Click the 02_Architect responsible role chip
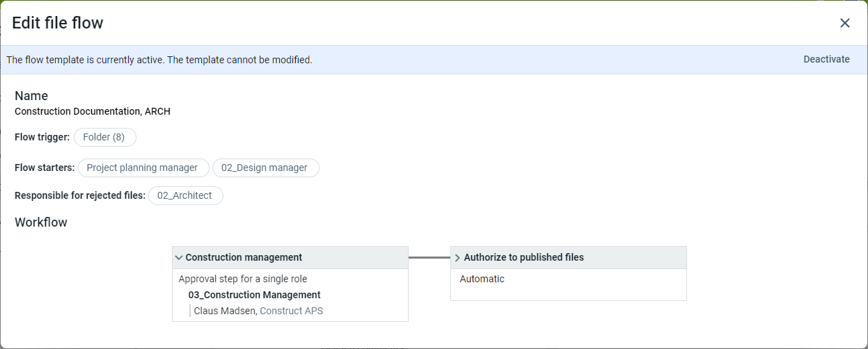 (x=184, y=196)
